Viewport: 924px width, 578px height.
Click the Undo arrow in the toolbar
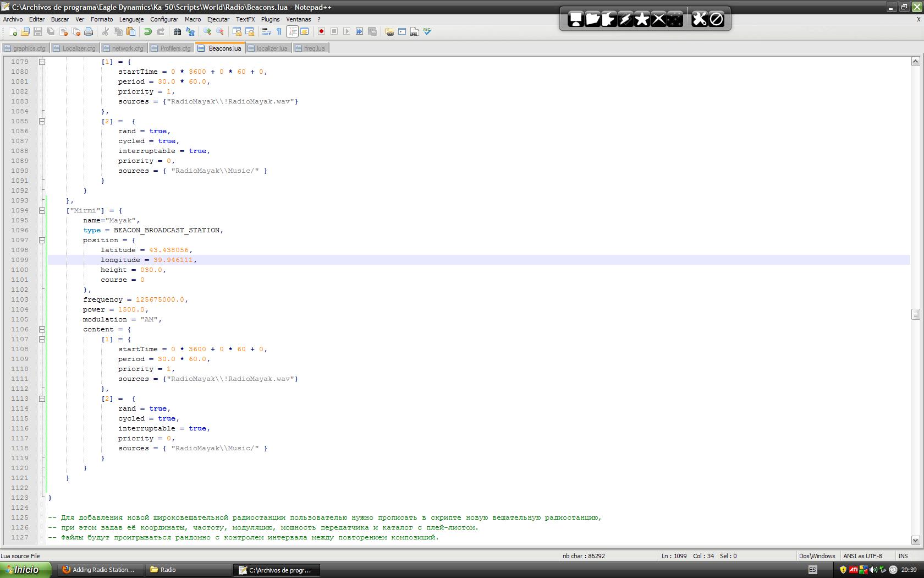tap(147, 32)
